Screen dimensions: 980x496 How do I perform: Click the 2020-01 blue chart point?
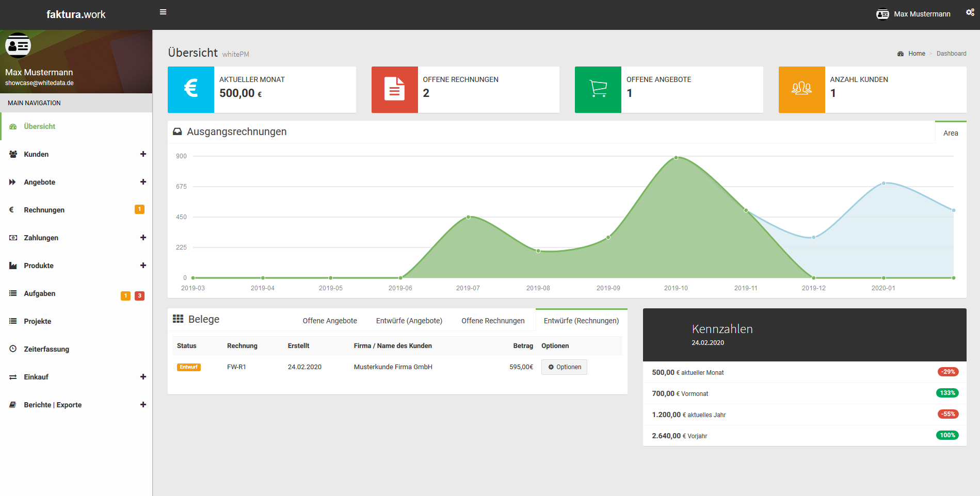click(x=883, y=183)
